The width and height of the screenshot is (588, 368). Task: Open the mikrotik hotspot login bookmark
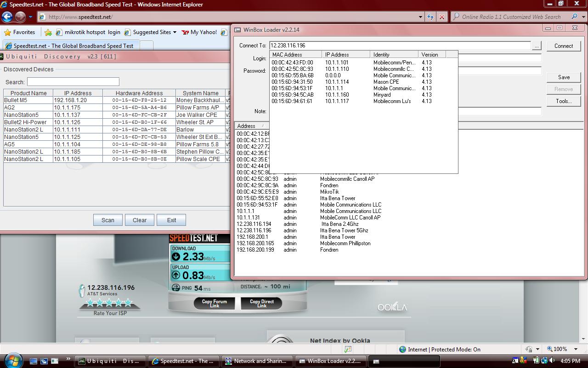(88, 32)
